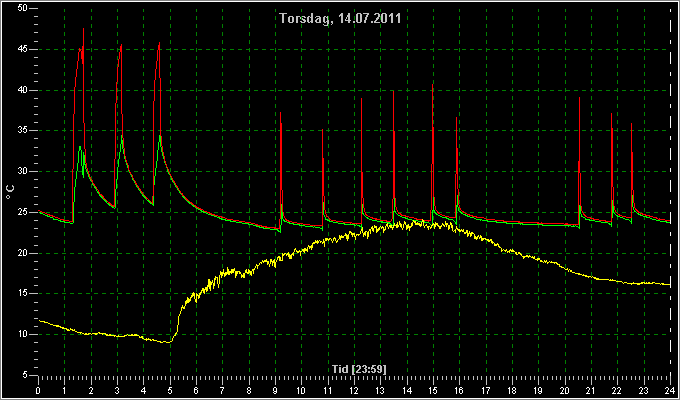Click the 5 degree y-axis label
680x400 pixels.
point(26,375)
